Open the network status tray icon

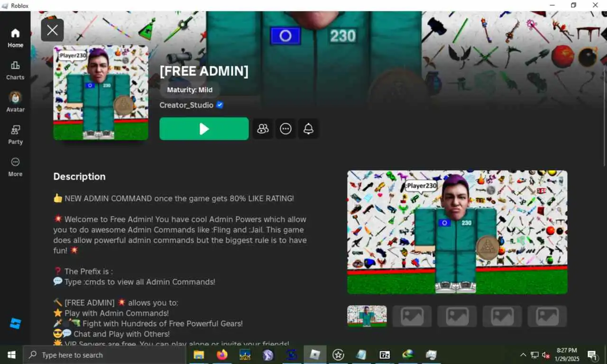534,355
